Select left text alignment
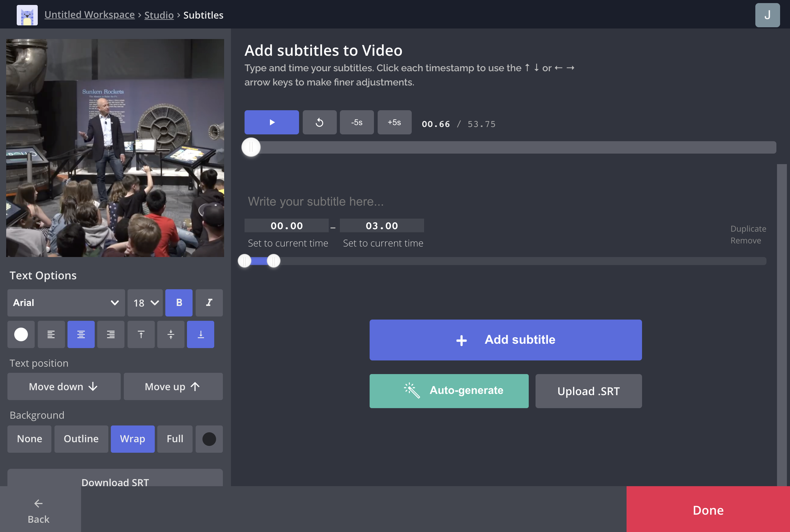The width and height of the screenshot is (790, 532). click(x=51, y=334)
